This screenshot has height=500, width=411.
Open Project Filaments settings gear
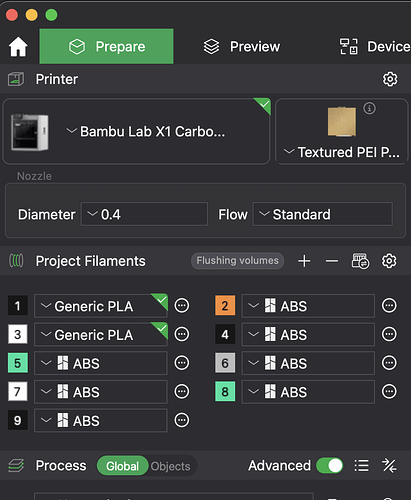pos(389,261)
